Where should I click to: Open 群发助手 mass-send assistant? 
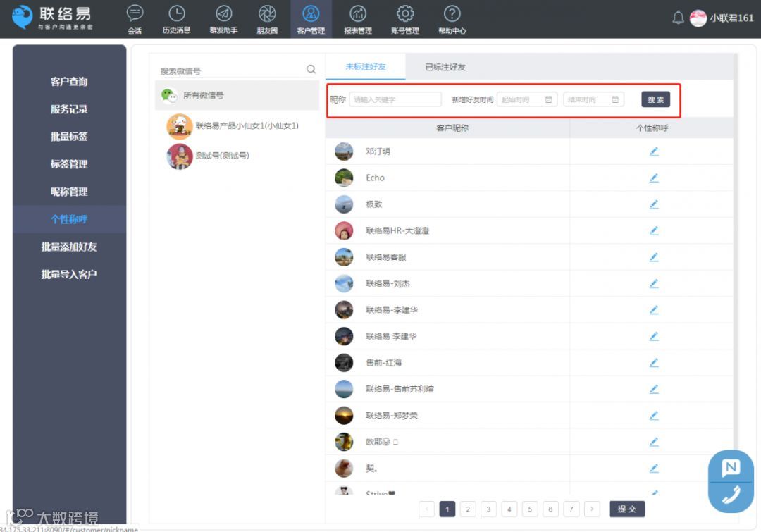click(x=223, y=19)
